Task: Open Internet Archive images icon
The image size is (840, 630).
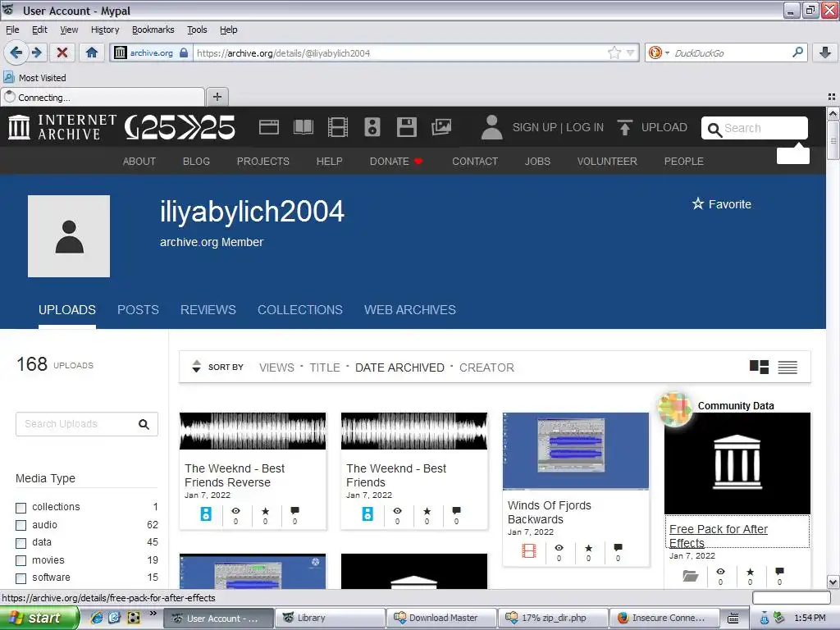Action: 441,127
